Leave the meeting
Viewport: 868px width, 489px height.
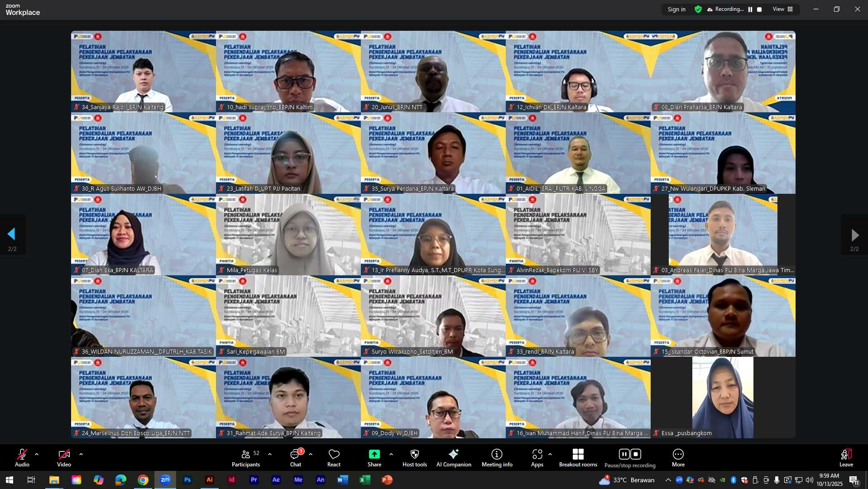click(846, 457)
